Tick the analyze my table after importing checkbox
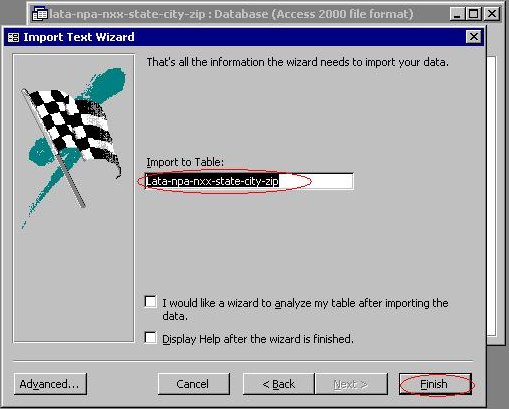 point(151,302)
